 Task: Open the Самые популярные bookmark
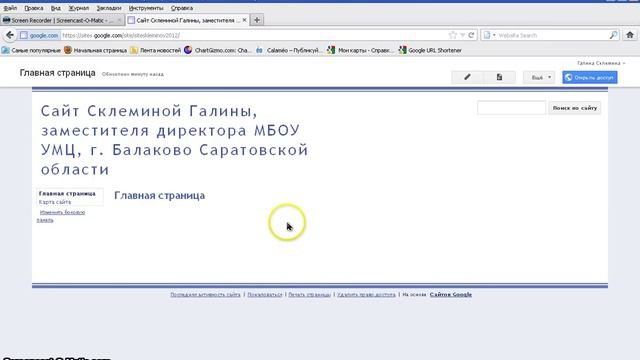31,50
